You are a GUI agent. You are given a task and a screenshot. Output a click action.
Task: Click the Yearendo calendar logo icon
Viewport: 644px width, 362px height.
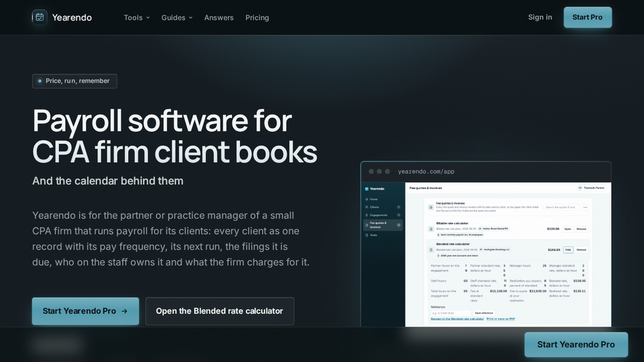tap(40, 17)
